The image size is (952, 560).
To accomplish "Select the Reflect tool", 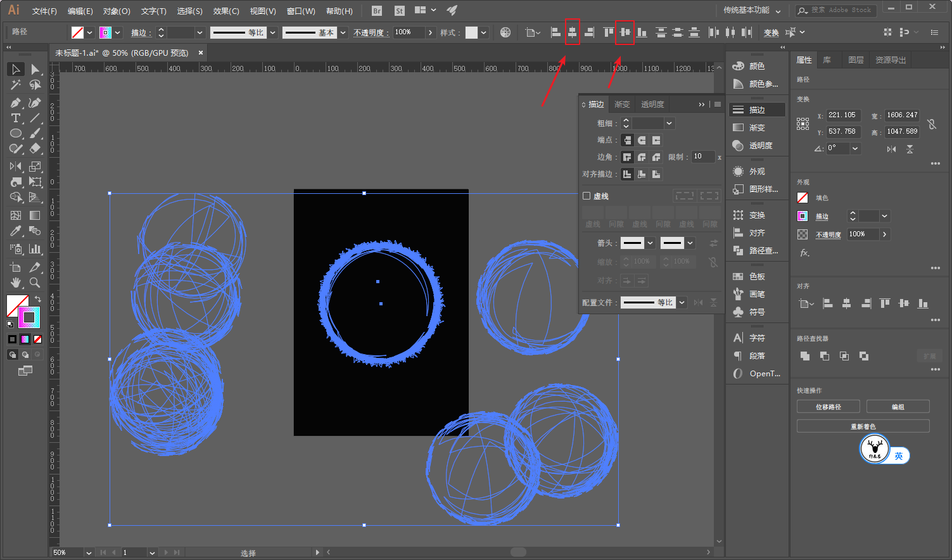I will click(16, 167).
